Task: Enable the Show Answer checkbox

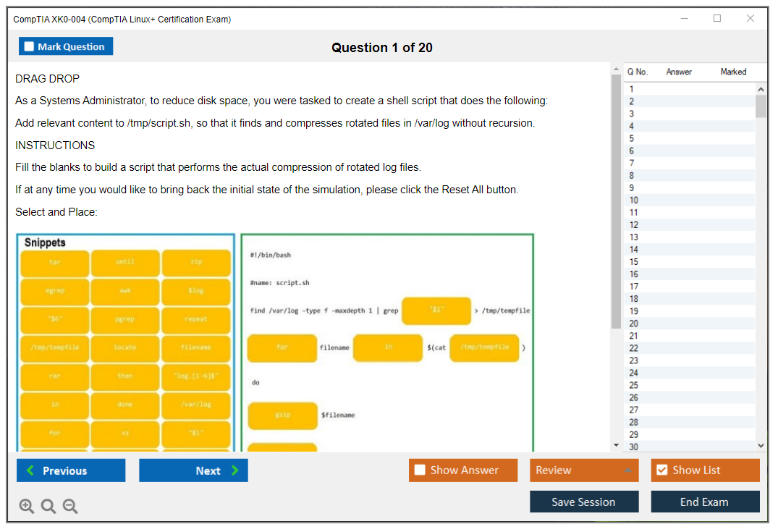Action: pyautogui.click(x=420, y=470)
